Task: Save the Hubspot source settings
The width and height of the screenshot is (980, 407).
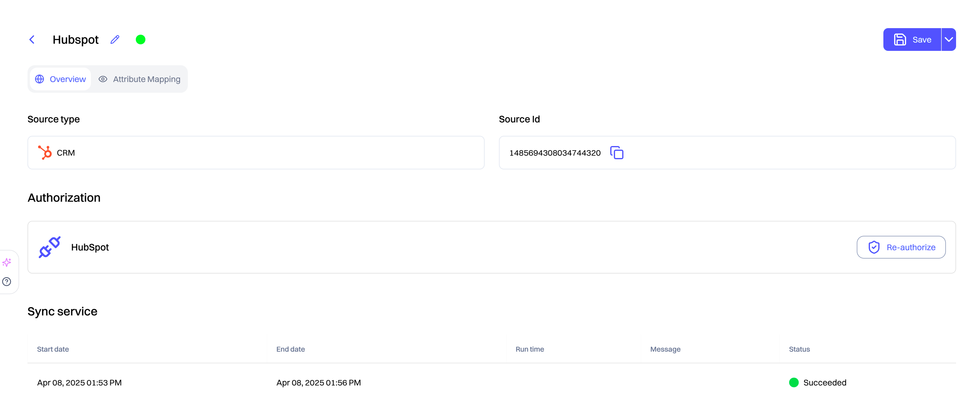Action: tap(912, 40)
